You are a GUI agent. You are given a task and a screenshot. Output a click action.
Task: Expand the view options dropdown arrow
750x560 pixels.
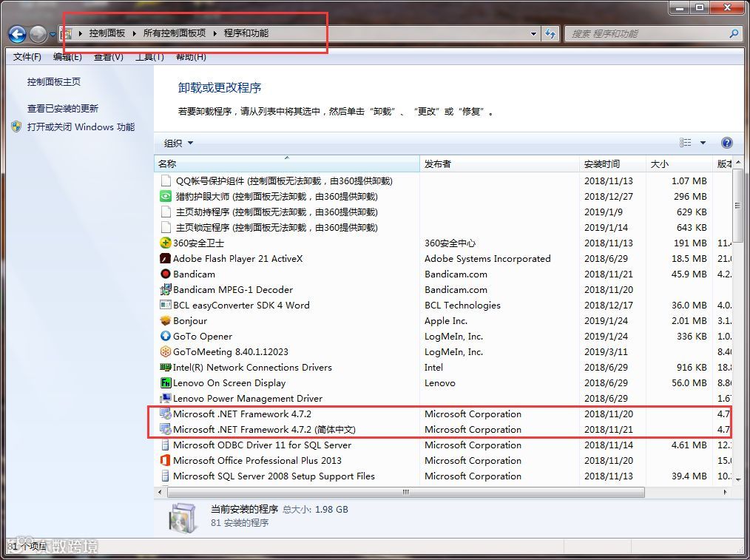click(703, 143)
